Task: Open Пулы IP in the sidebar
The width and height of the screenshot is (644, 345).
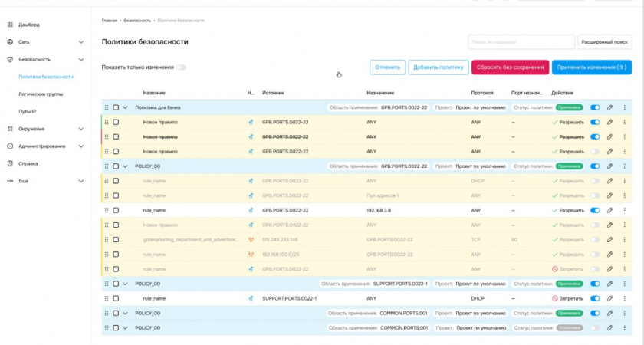Action: point(30,111)
